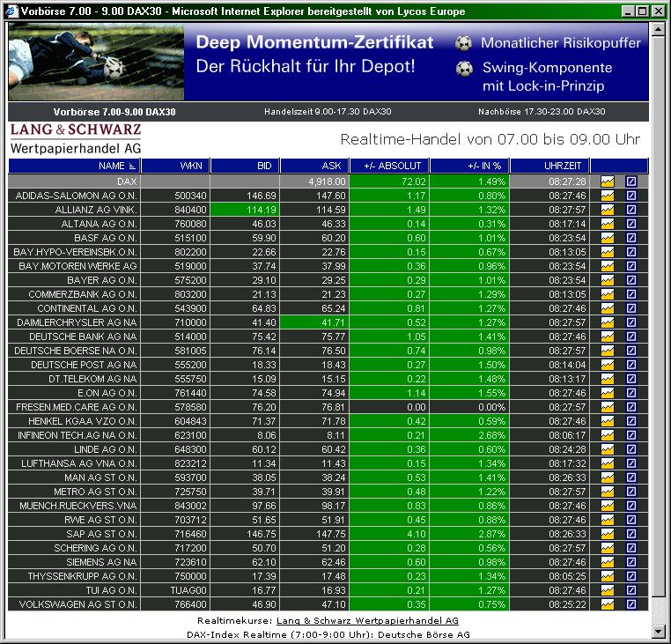This screenshot has height=644, width=671.
Task: Sort by +/- ABSOLUT column header
Action: [390, 166]
